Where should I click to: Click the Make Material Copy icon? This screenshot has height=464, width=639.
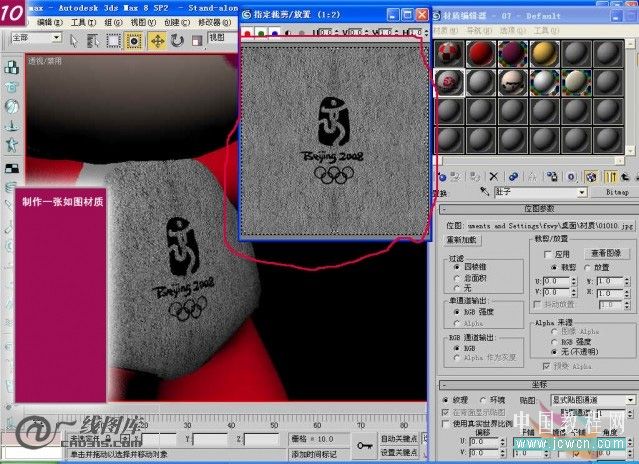click(x=513, y=177)
